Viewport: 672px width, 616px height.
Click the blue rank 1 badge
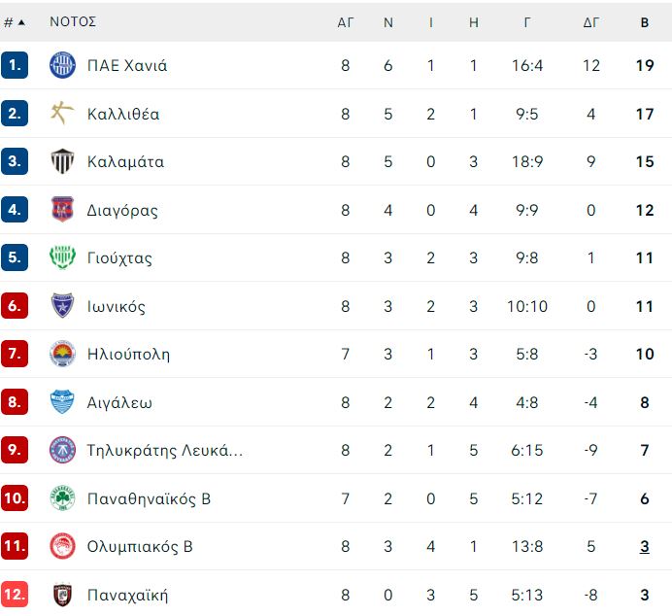pyautogui.click(x=15, y=65)
